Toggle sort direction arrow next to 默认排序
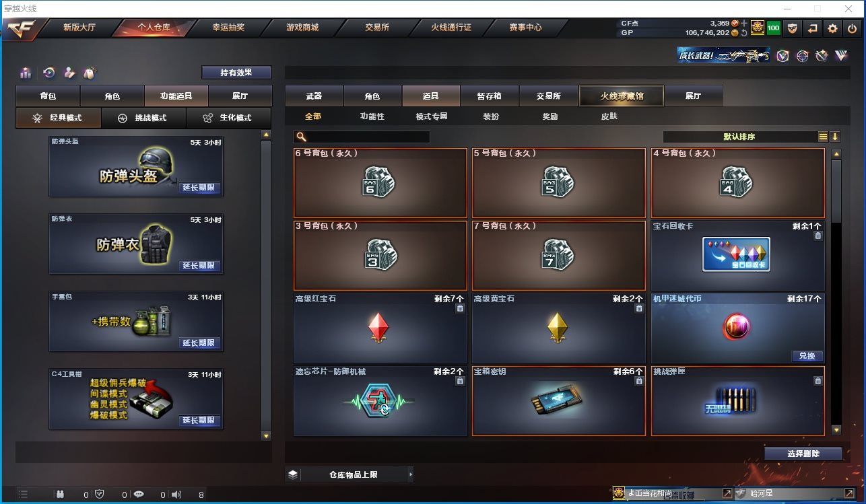866x504 pixels. pyautogui.click(x=835, y=137)
